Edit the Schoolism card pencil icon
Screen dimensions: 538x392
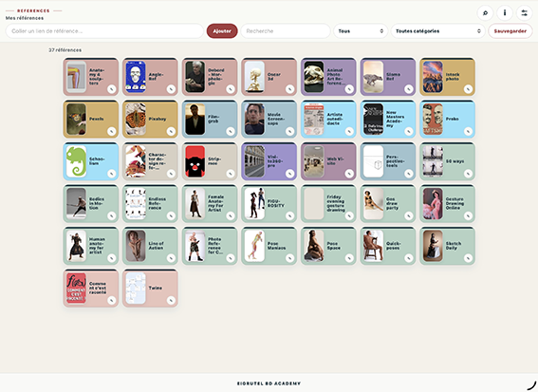(x=112, y=174)
